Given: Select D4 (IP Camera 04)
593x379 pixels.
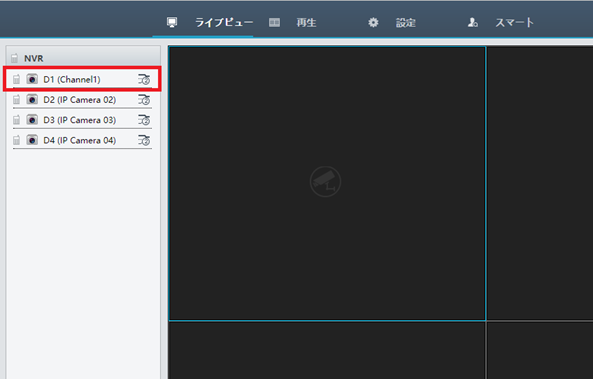Looking at the screenshot, I should click(79, 140).
